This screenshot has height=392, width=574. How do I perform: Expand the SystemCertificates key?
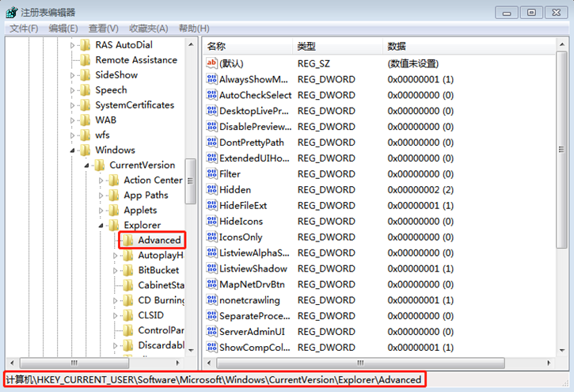click(x=72, y=105)
